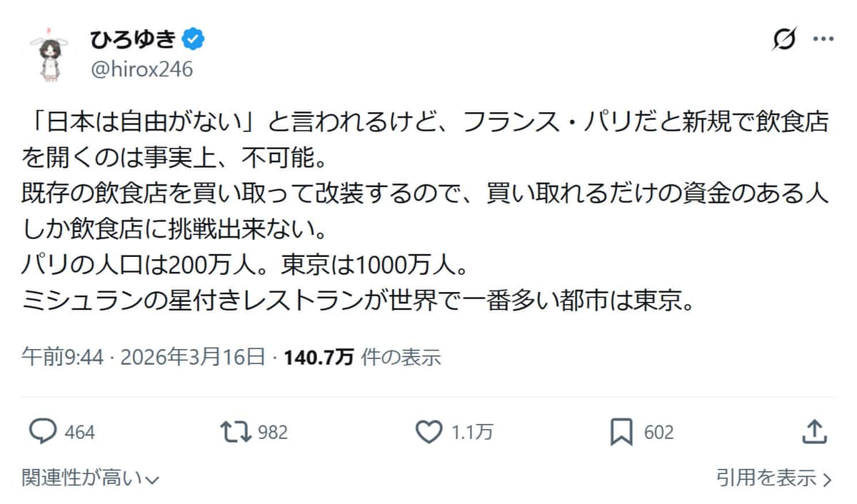Click the share upload icon
Image resolution: width=857 pixels, height=504 pixels.
[x=815, y=431]
